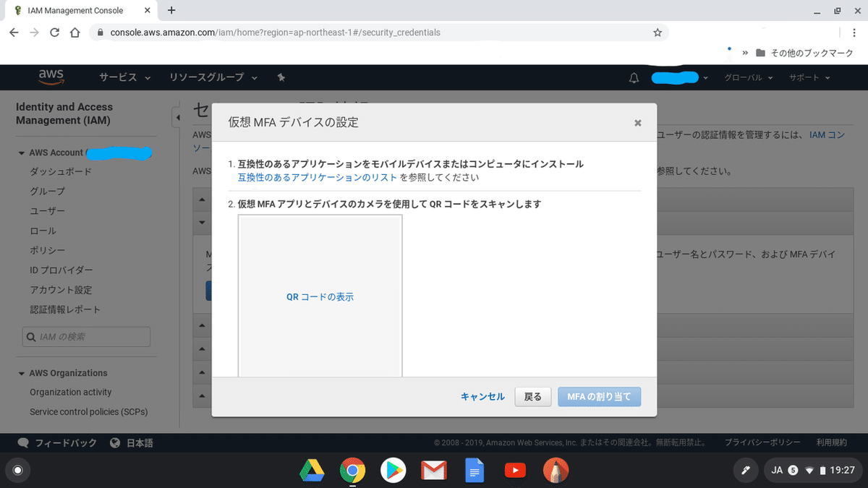The width and height of the screenshot is (868, 488).
Task: Open Gmail from the shelf
Action: 433,470
